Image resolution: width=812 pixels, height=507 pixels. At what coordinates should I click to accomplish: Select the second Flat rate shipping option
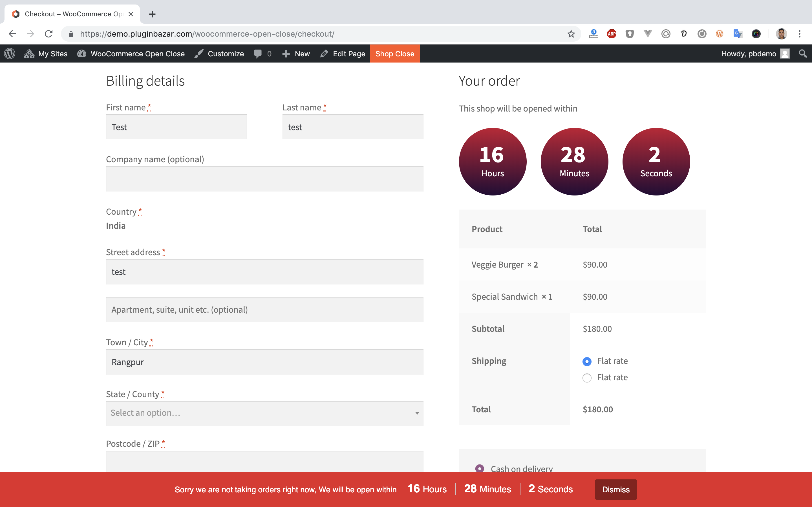pos(587,378)
